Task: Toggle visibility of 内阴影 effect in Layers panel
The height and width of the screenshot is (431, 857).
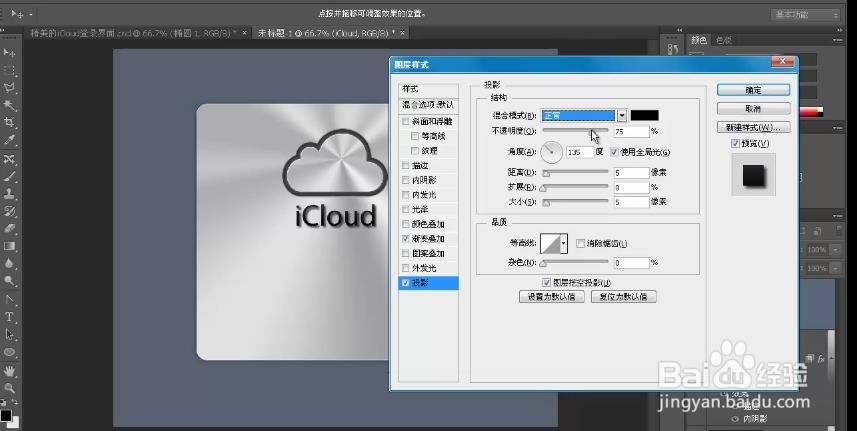Action: click(x=735, y=419)
